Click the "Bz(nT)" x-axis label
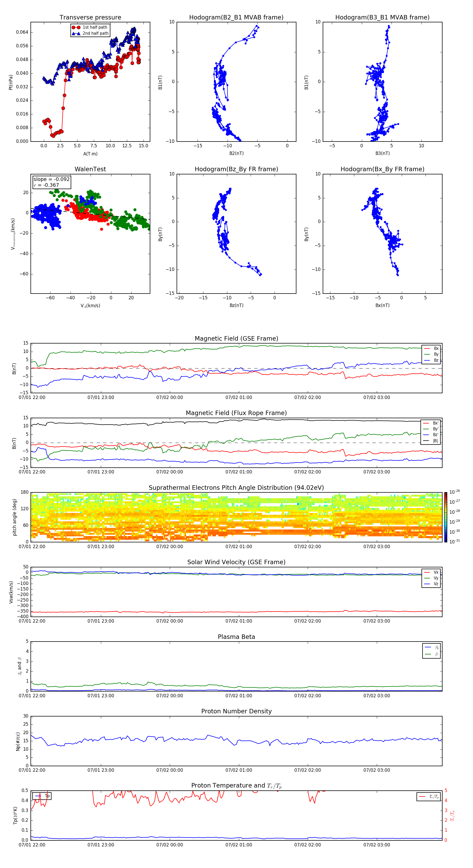This screenshot has width=473, height=868. 236,305
